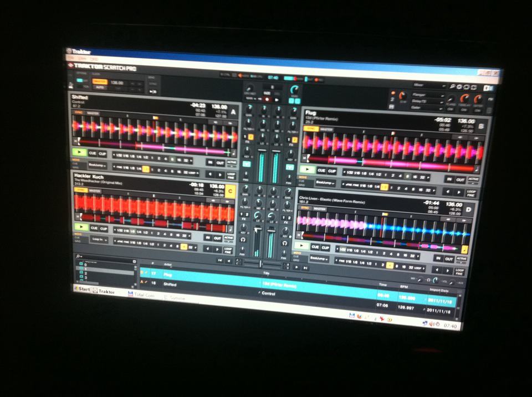
Task: Toggle the master clock MASTER button
Action: (100, 82)
